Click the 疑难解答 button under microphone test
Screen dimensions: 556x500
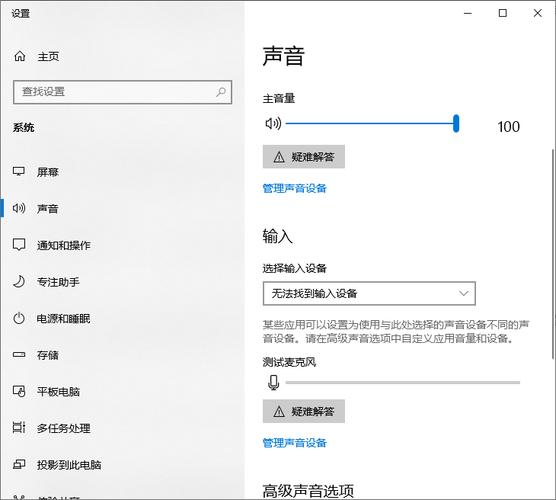coord(304,411)
